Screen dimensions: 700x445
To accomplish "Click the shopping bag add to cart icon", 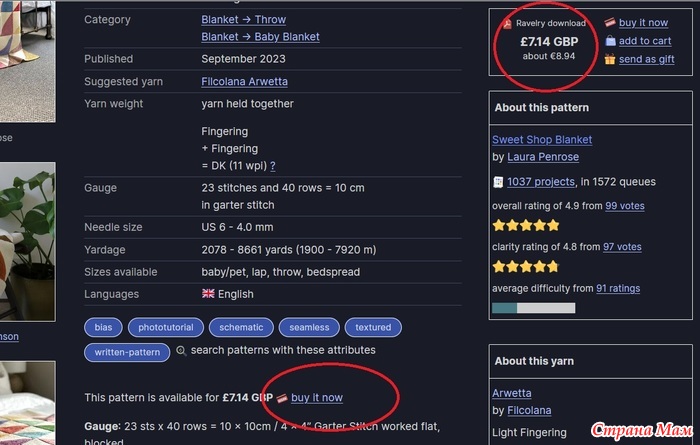I will [610, 41].
